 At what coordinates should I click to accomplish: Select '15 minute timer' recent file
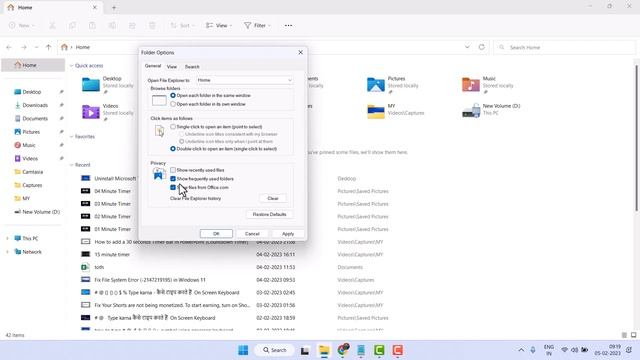[111, 255]
